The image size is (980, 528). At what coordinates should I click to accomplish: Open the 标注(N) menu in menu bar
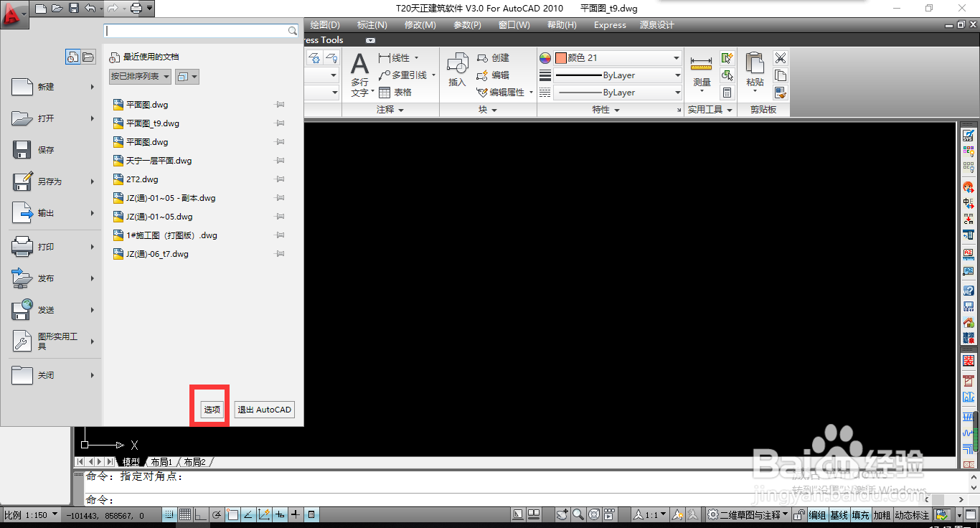pyautogui.click(x=372, y=25)
